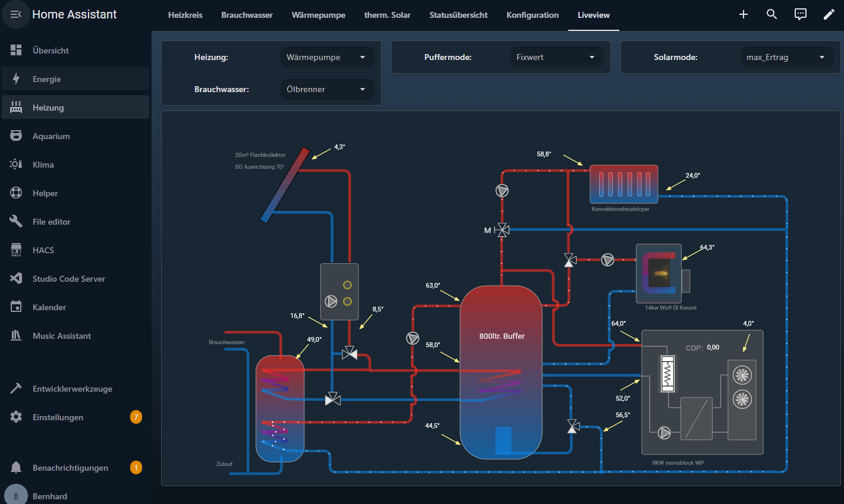This screenshot has width=844, height=504.
Task: Open HACS from the sidebar
Action: (43, 250)
